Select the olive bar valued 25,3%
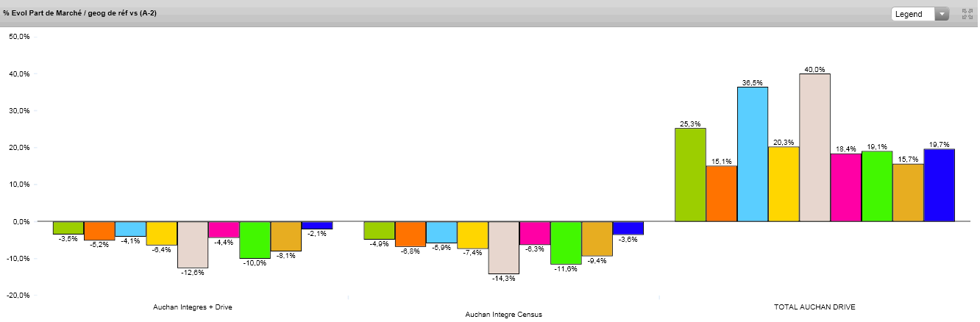This screenshot has height=322, width=980. coord(690,175)
